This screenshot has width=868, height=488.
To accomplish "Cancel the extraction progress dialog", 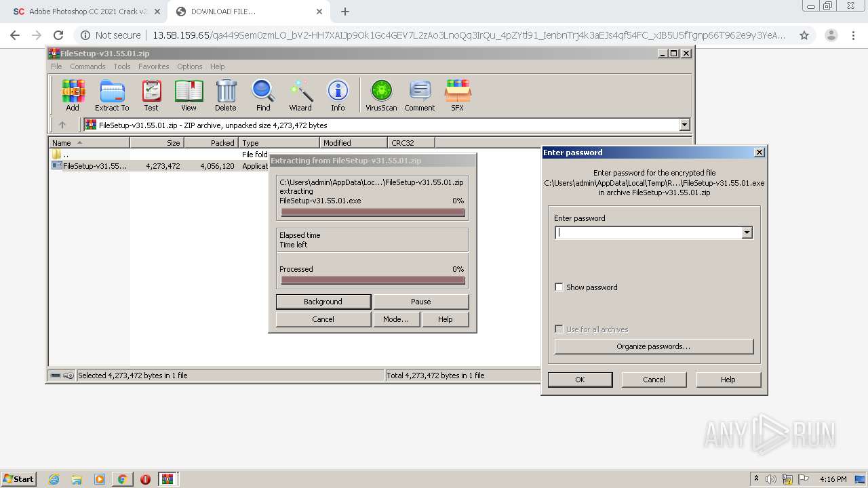I will [x=323, y=319].
